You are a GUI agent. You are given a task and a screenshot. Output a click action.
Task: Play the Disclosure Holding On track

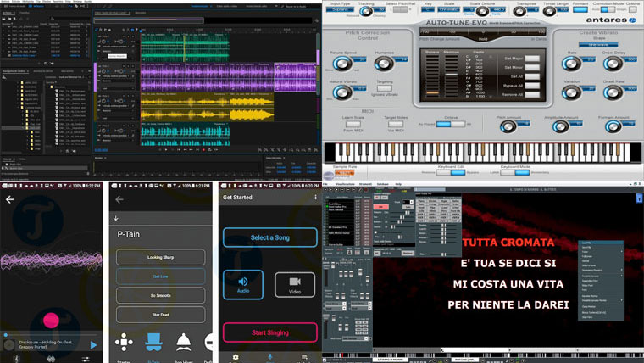(x=93, y=345)
